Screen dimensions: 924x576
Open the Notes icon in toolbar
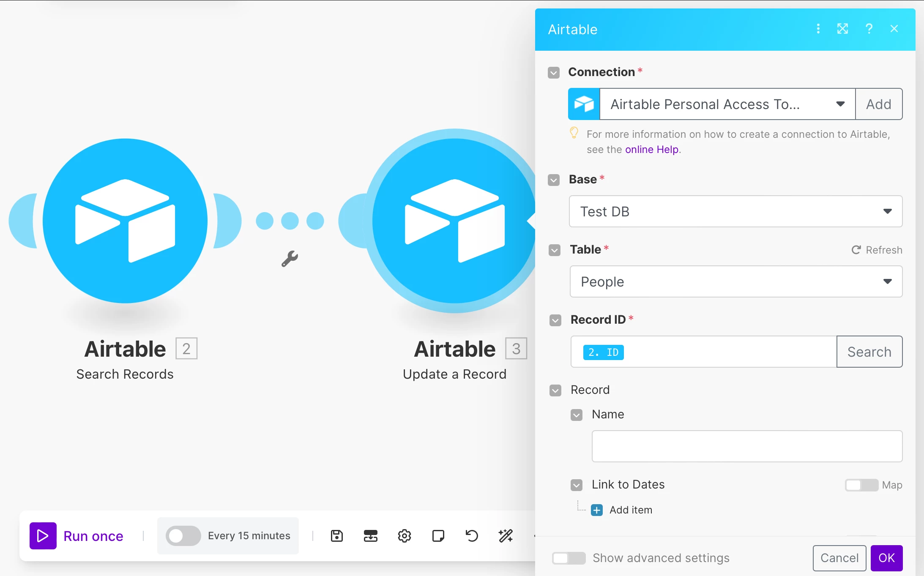click(x=438, y=536)
